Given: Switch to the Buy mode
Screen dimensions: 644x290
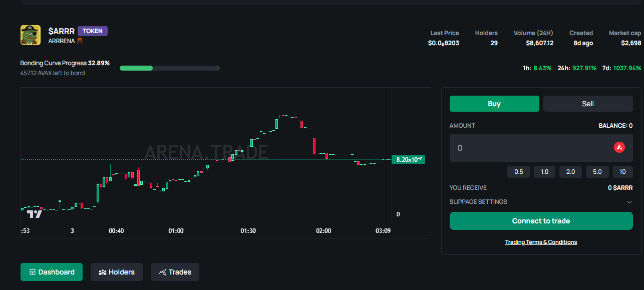Looking at the screenshot, I should [494, 104].
